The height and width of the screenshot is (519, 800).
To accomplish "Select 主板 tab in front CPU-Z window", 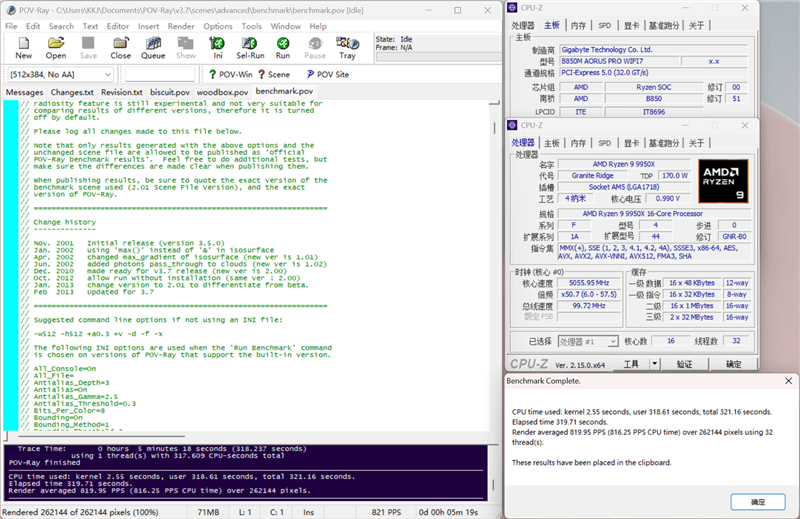I will pos(552,143).
